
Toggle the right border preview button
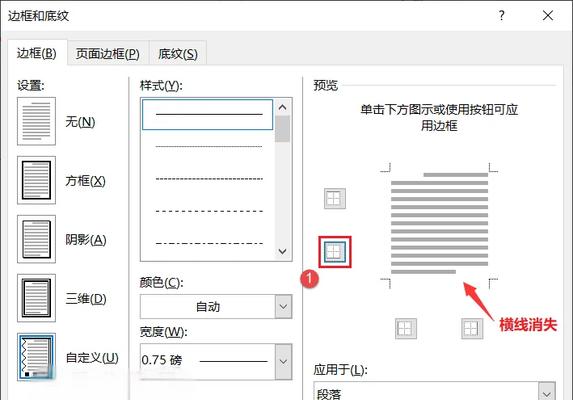pyautogui.click(x=472, y=328)
